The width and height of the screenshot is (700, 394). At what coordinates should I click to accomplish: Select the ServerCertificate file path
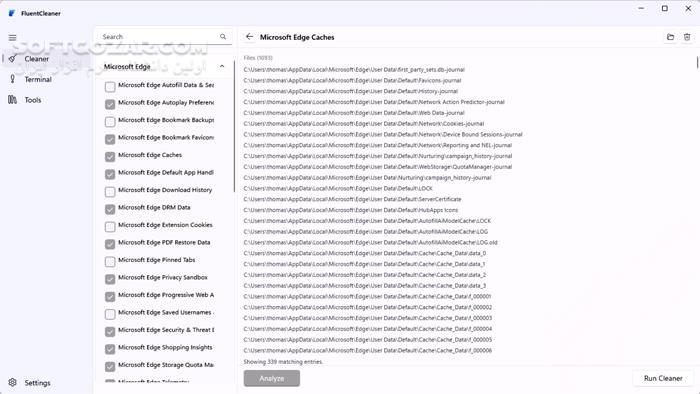(352, 199)
